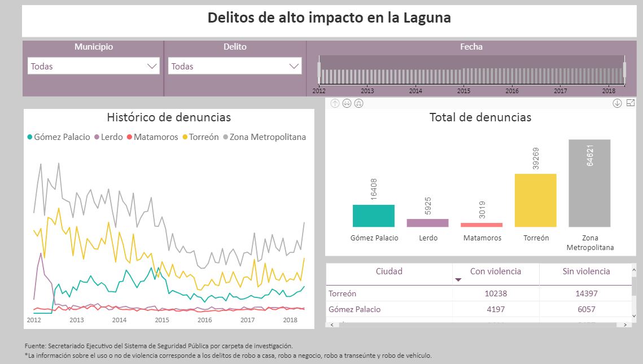The width and height of the screenshot is (643, 364).
Task: Click the Con violencia sort arrow
Action: tap(458, 279)
